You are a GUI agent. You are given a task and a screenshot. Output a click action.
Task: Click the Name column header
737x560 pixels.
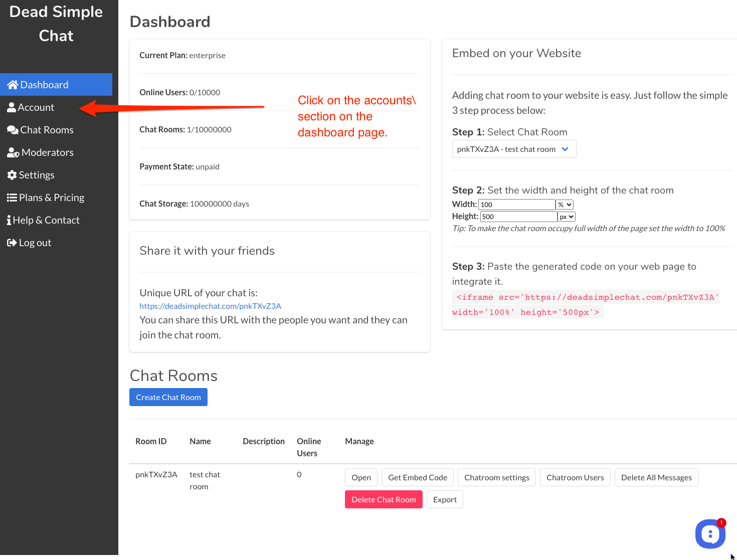coord(200,441)
